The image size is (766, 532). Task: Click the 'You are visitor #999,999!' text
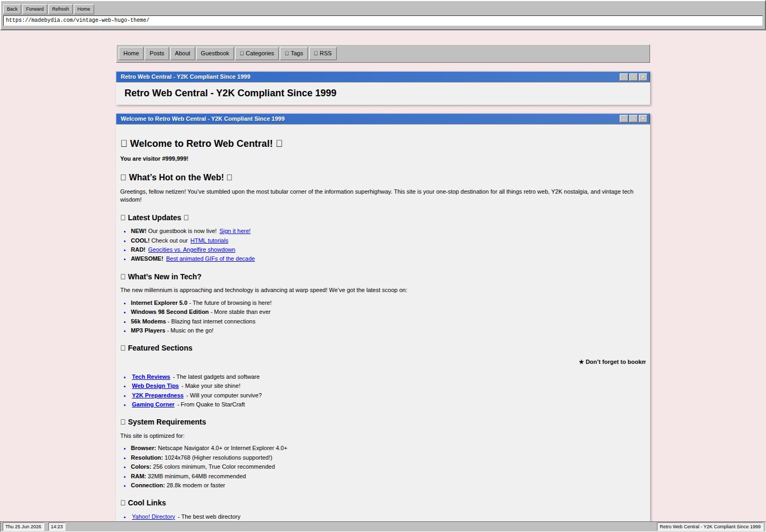pos(154,159)
